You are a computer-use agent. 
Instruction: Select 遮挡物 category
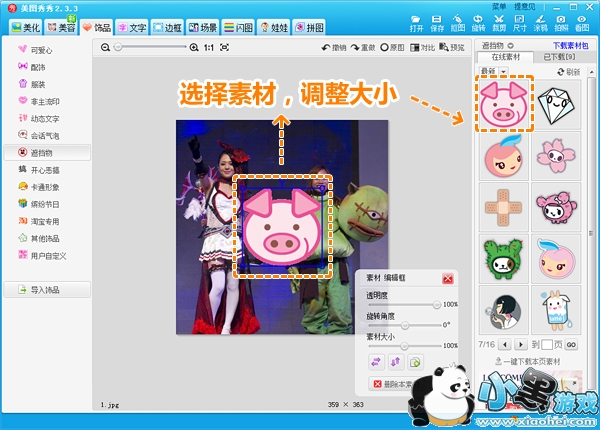tap(47, 153)
